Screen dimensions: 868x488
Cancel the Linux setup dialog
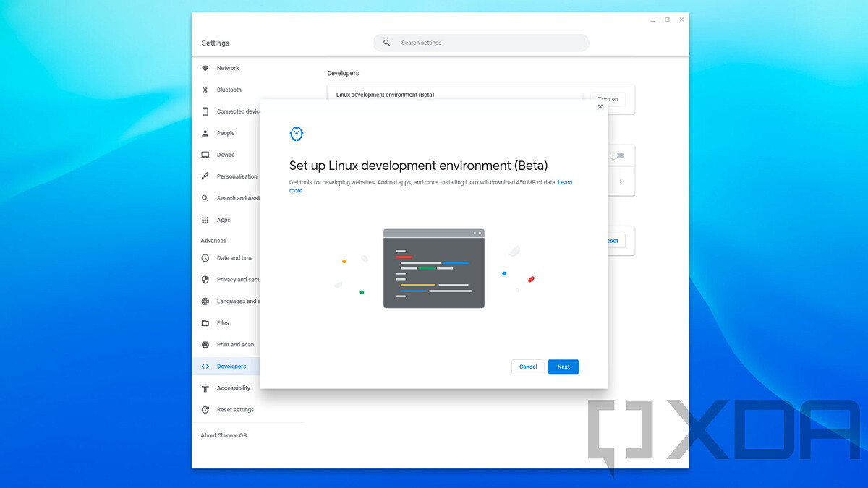(x=528, y=367)
